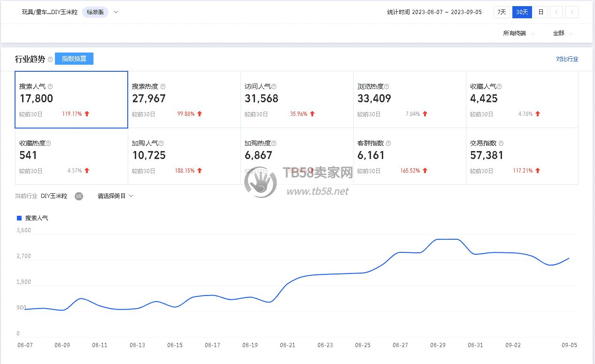Click help icon next to 行业趋势 title
The image size is (595, 364).
tap(50, 60)
